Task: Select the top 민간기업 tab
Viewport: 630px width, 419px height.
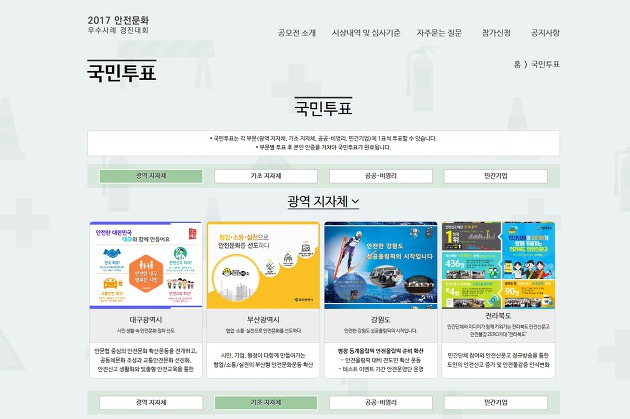Action: click(x=496, y=176)
